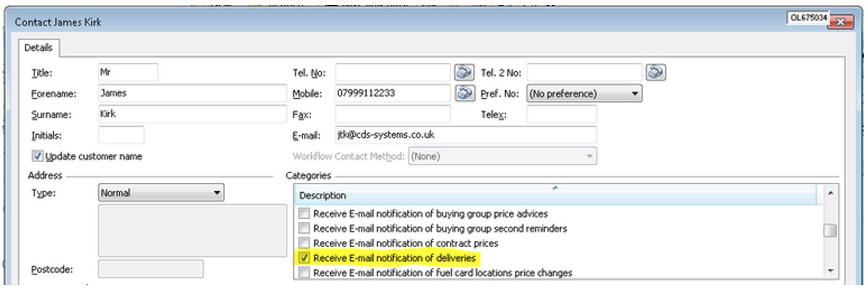Close the Contact James Kirk dialog

pos(840,22)
